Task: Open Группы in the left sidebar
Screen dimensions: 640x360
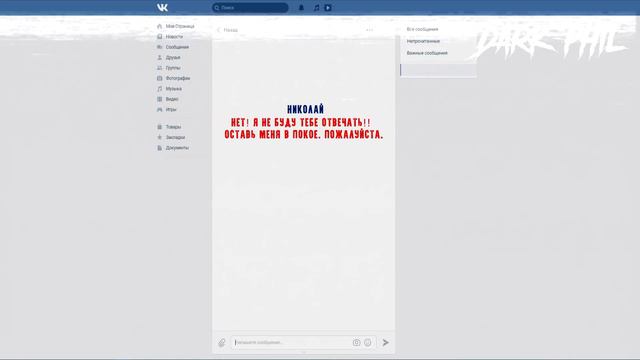Action: click(169, 68)
